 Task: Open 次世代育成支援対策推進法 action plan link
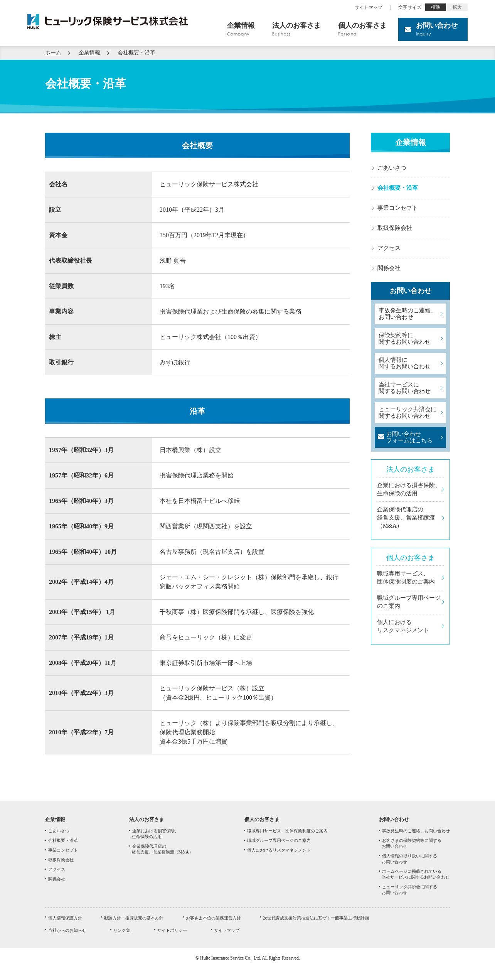click(x=316, y=918)
